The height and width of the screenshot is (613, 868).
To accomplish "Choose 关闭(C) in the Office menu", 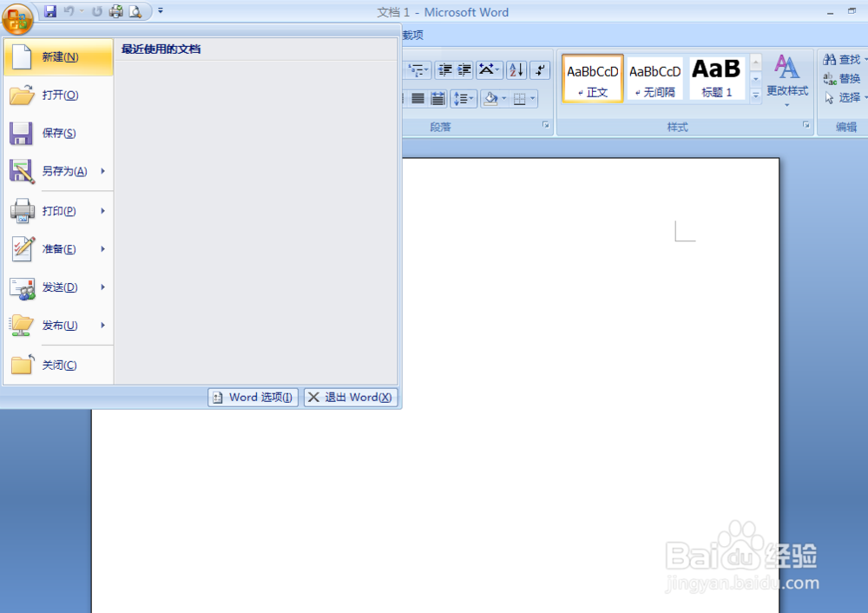I will coord(58,366).
